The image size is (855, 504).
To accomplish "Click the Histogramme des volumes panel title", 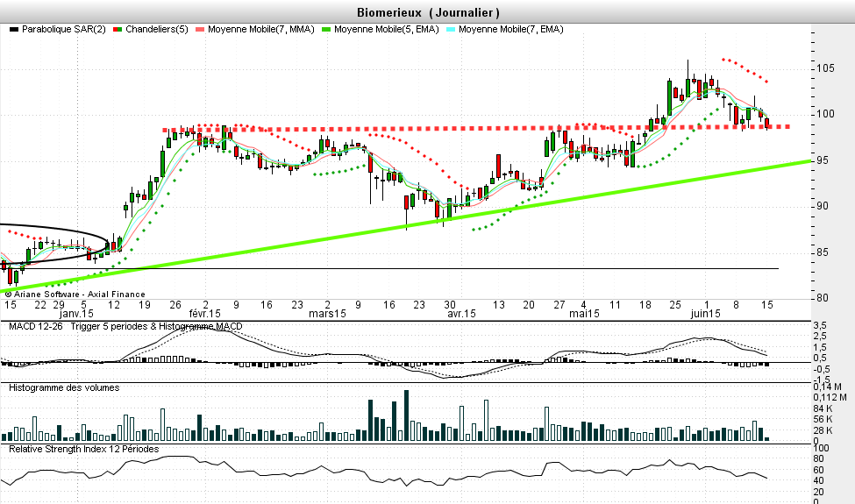I will point(64,387).
